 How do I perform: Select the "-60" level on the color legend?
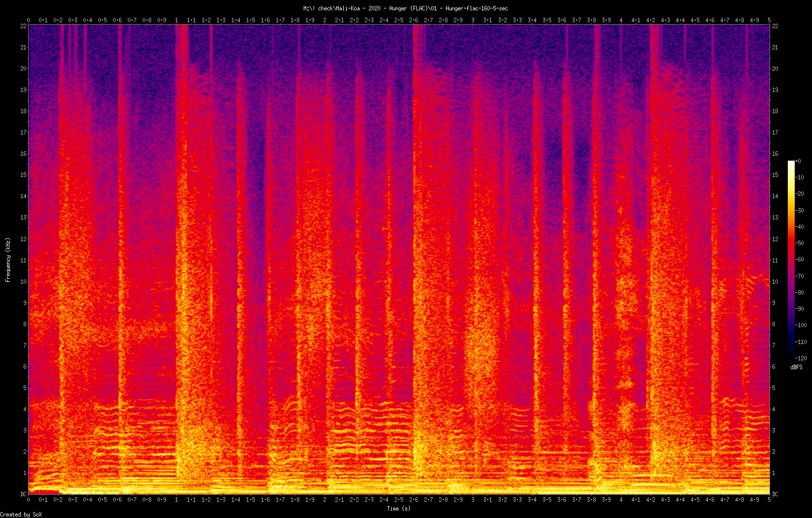800,259
